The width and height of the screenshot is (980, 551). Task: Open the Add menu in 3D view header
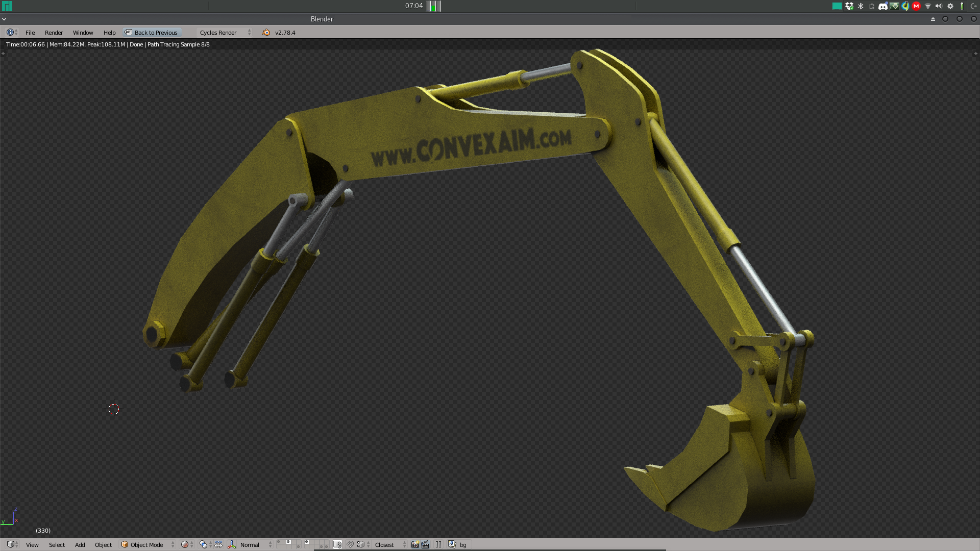coord(80,544)
